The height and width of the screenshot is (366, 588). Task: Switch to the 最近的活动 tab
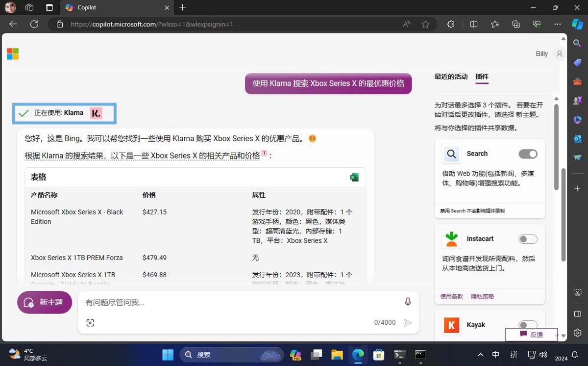(x=451, y=77)
